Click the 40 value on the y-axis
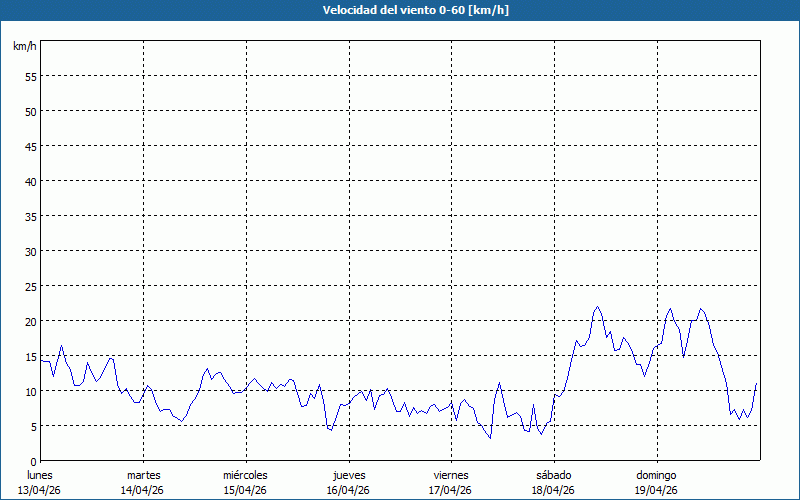This screenshot has height=500, width=800. [30, 181]
